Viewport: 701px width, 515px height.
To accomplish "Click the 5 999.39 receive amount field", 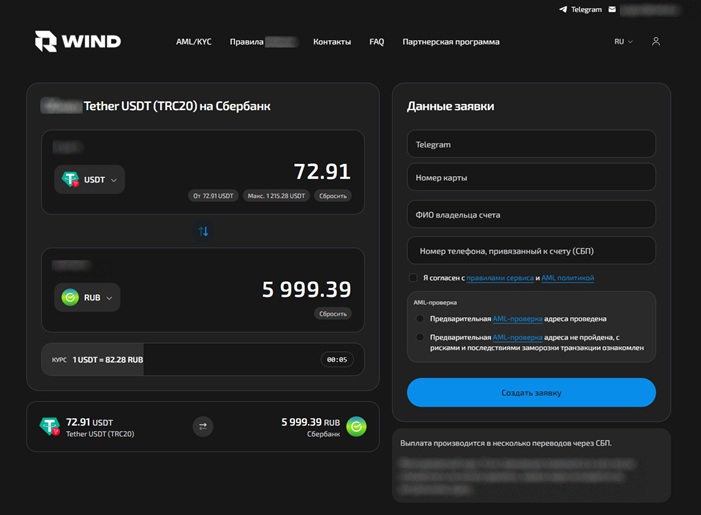I will pos(306,289).
